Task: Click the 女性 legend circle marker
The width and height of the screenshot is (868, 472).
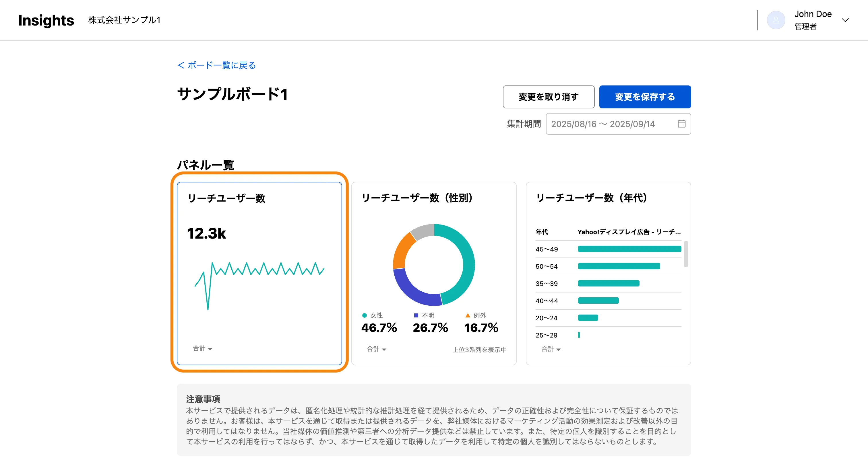Action: pos(364,315)
